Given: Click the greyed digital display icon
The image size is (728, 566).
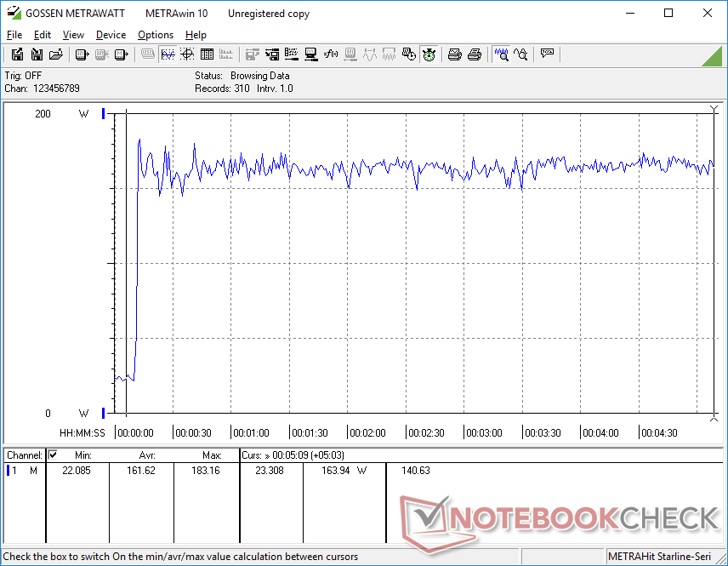Looking at the screenshot, I should coord(148,54).
